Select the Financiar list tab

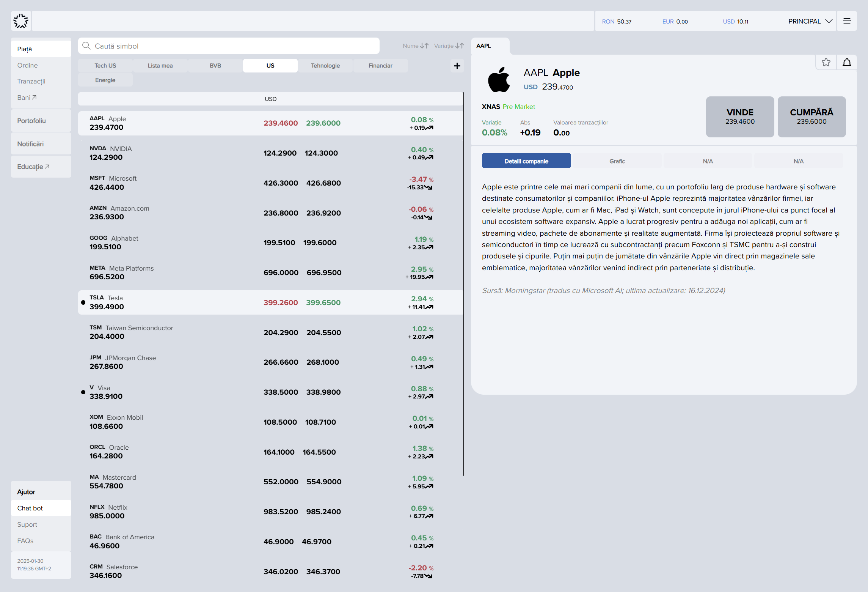380,66
